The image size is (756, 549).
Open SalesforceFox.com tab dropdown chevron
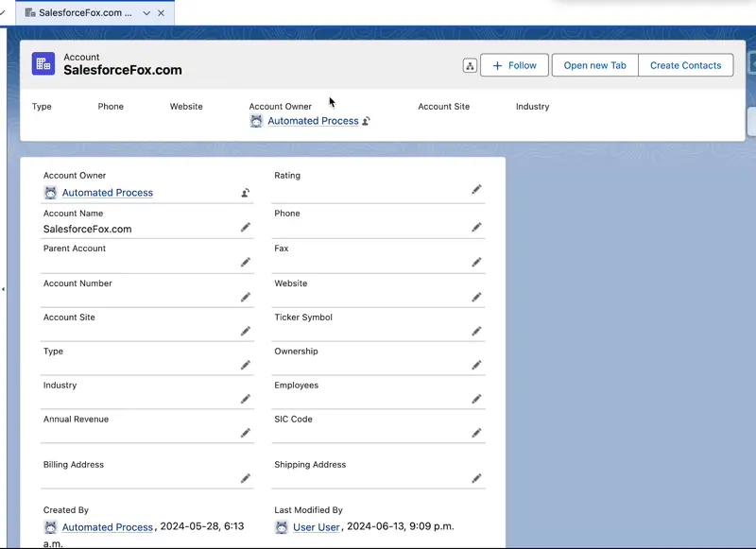(146, 13)
